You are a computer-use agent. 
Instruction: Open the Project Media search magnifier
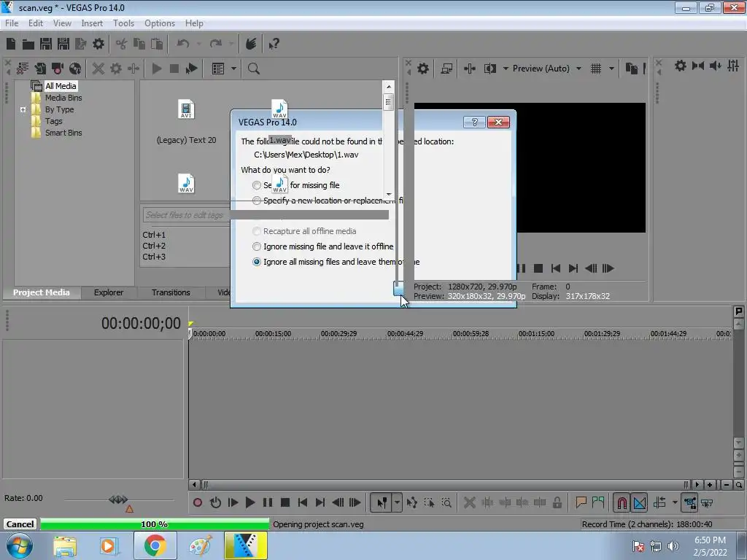253,69
